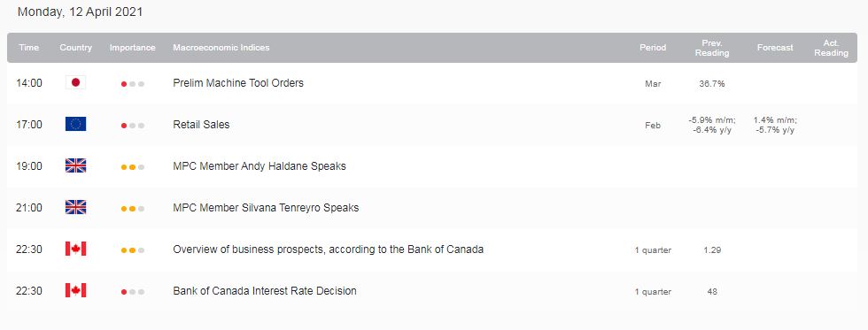Screen dimensions: 868x330
Task: Open the Prelim Machine Tool Orders event
Action: pos(238,83)
